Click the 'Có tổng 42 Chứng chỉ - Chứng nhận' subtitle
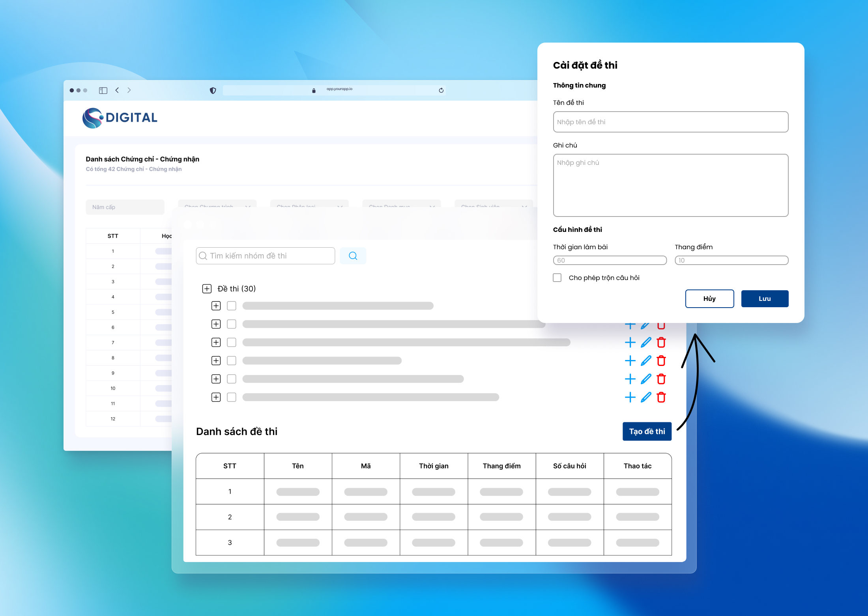This screenshot has width=868, height=616. tap(134, 169)
